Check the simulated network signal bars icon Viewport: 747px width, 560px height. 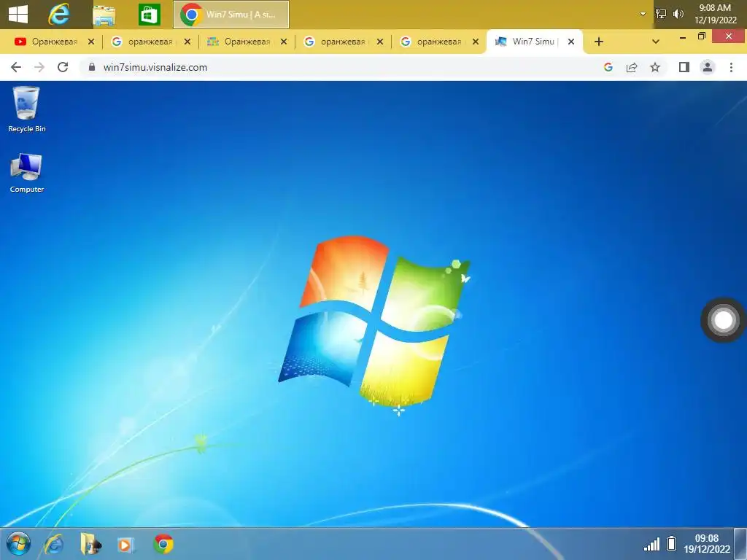pyautogui.click(x=651, y=544)
